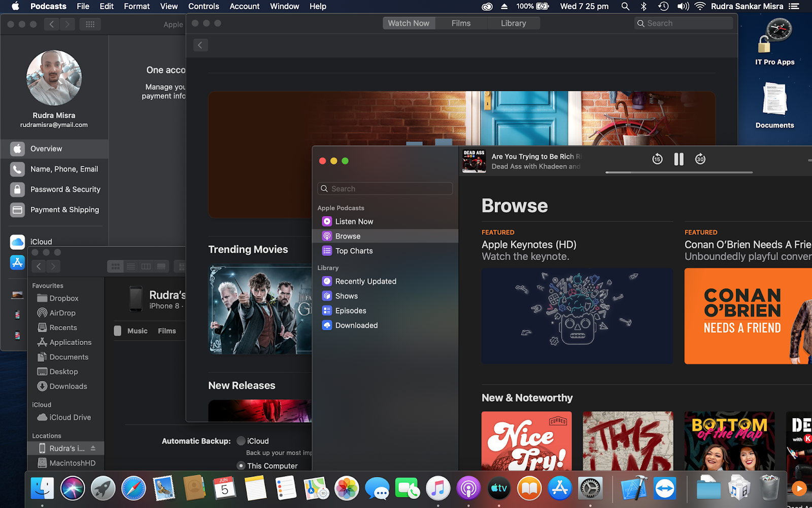The image size is (812, 508).
Task: Click the Podcasts sidebar search field
Action: tap(385, 188)
